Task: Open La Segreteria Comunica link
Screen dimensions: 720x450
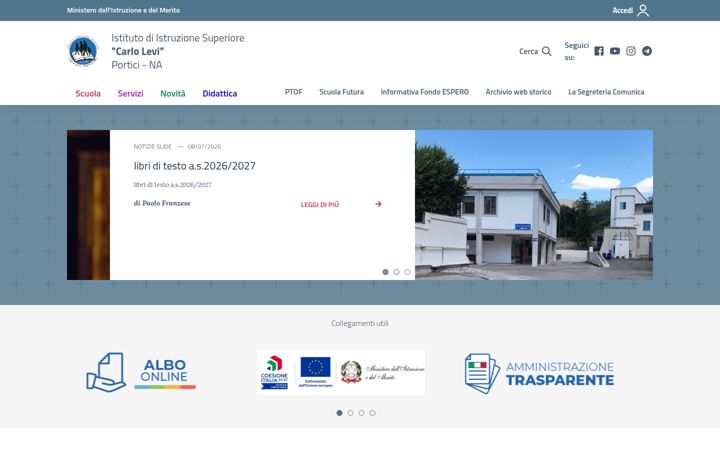Action: click(x=606, y=92)
